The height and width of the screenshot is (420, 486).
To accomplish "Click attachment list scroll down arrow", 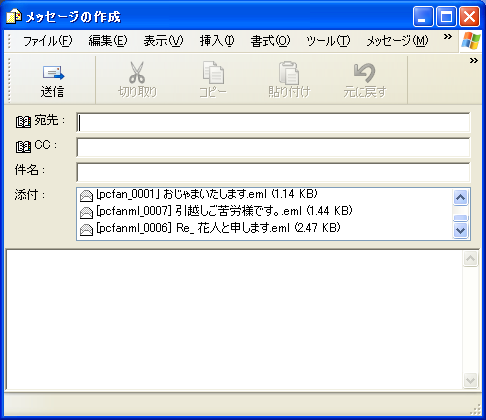I will tap(461, 230).
